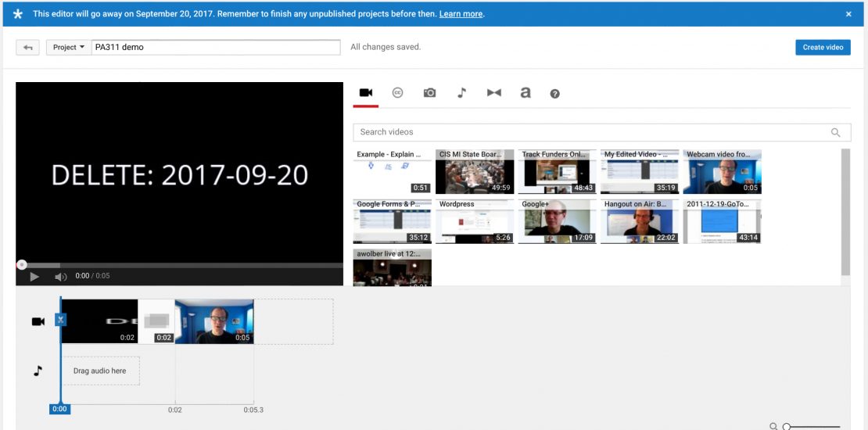Mute the preview volume speaker
Screen dimensions: 868x430
coord(60,277)
